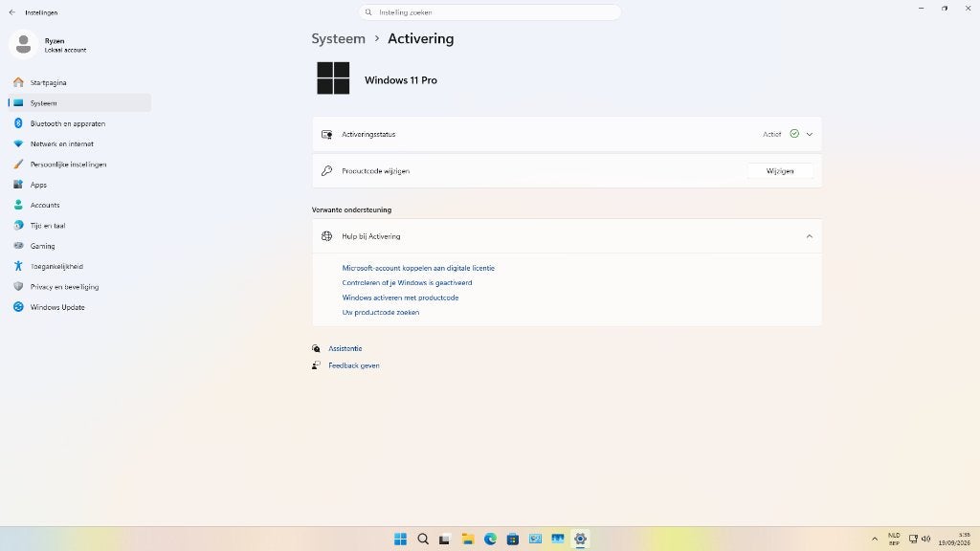Viewport: 980px width, 551px height.
Task: Click the Wijzigen product key button
Action: [780, 171]
